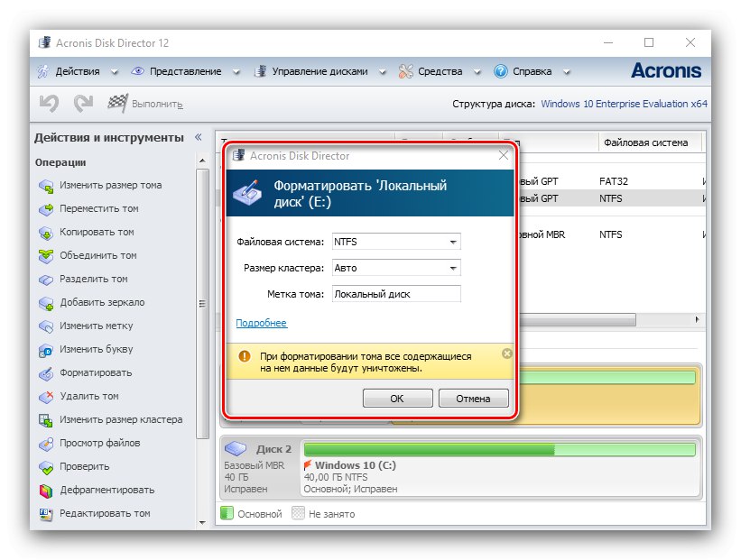The width and height of the screenshot is (741, 560).
Task: Confirm formatting by clicking OK
Action: (397, 398)
